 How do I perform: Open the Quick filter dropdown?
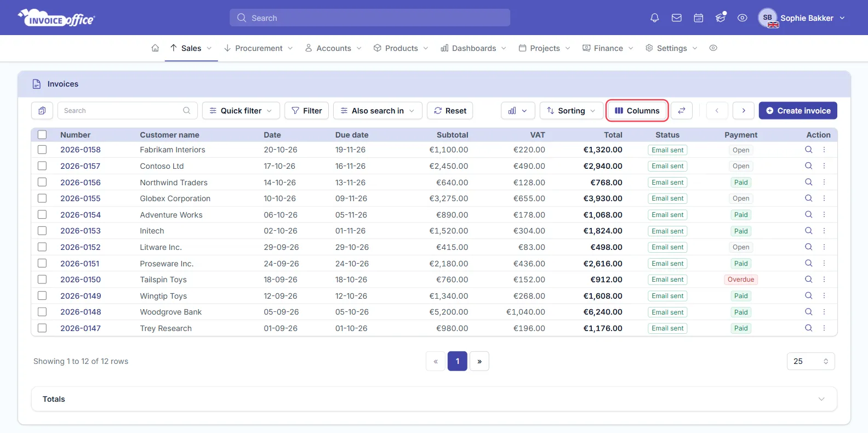(241, 111)
